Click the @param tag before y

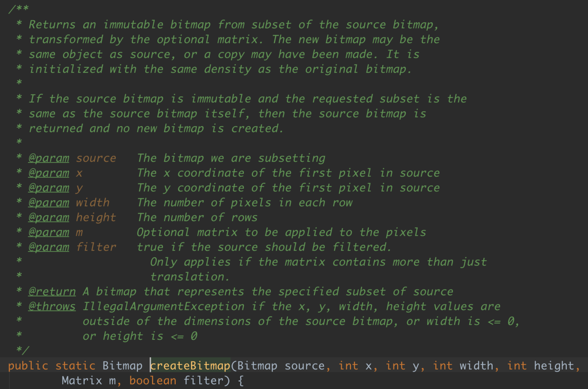(48, 188)
